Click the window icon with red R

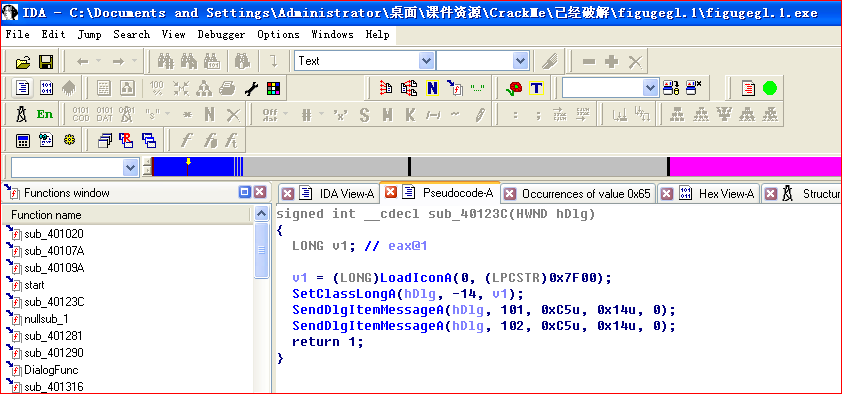point(126,141)
